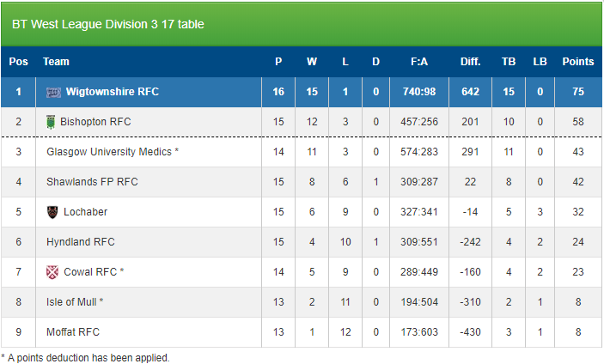Click the Wigtownshire RFC club crest icon

click(53, 93)
